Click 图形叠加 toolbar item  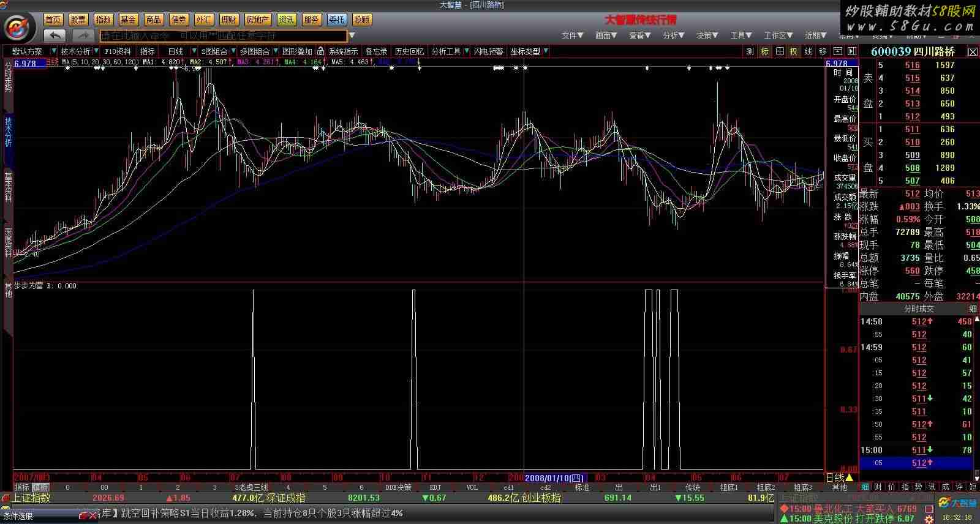pyautogui.click(x=297, y=51)
